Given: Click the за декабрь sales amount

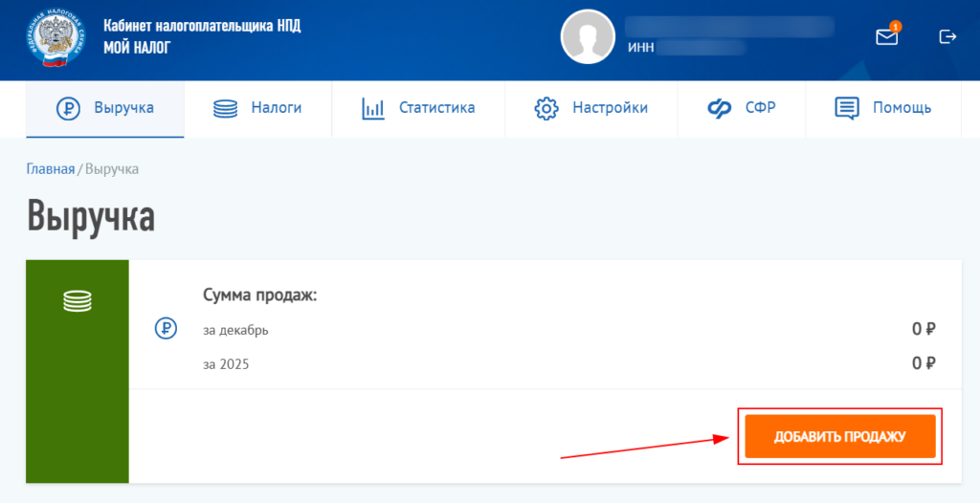Looking at the screenshot, I should [x=923, y=330].
